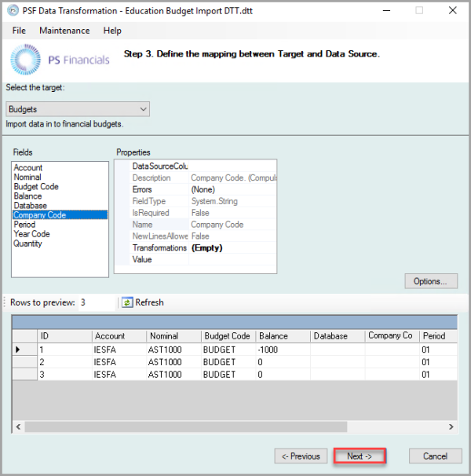The width and height of the screenshot is (471, 476).
Task: Go back with the Previous button
Action: [x=301, y=456]
